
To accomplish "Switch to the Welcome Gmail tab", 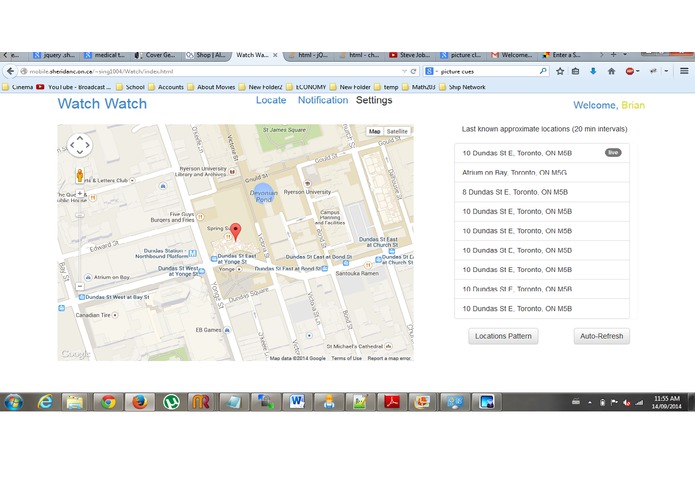I will point(512,55).
